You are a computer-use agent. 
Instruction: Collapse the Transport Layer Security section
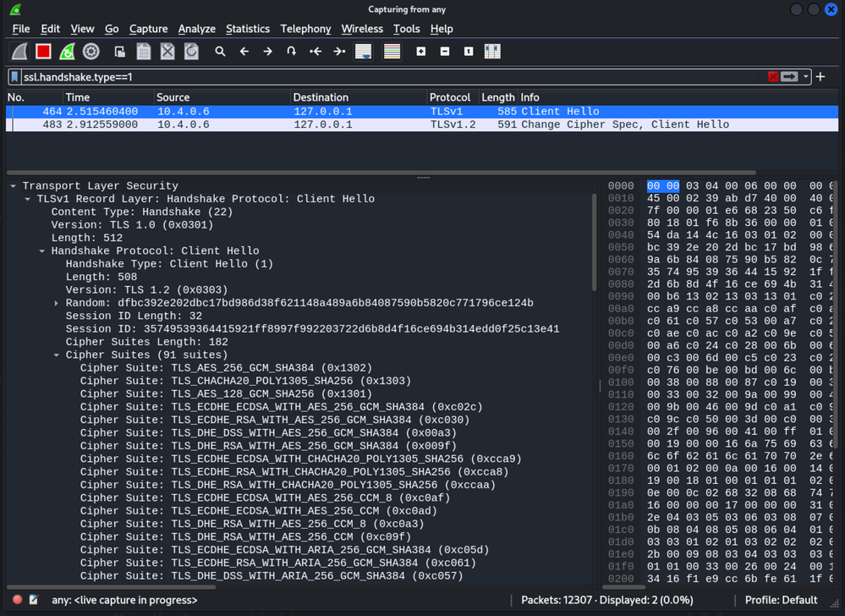point(13,186)
